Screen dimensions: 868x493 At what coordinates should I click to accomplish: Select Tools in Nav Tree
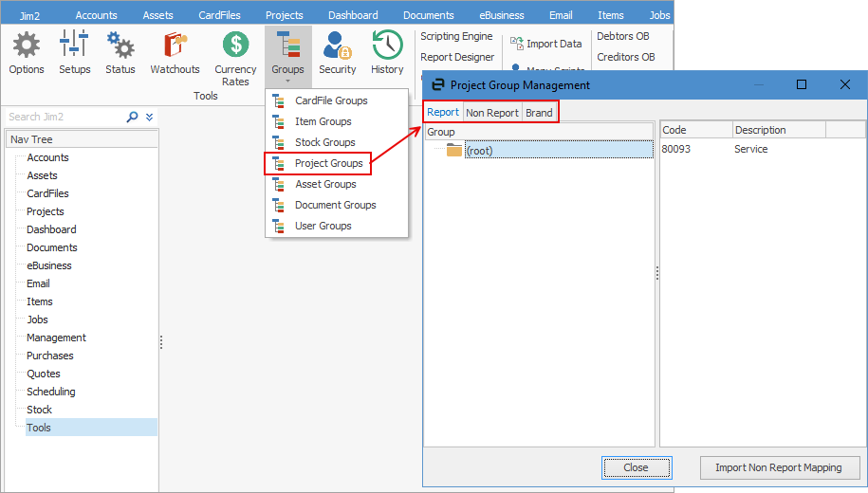pos(91,428)
